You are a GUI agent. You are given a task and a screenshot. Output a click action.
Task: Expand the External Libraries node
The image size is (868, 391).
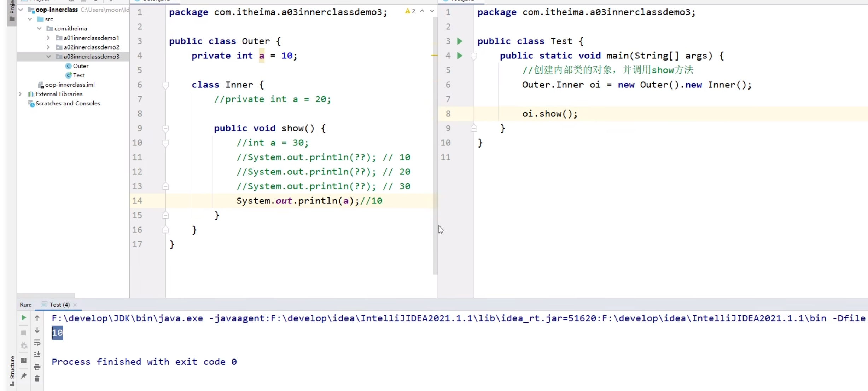[x=21, y=94]
